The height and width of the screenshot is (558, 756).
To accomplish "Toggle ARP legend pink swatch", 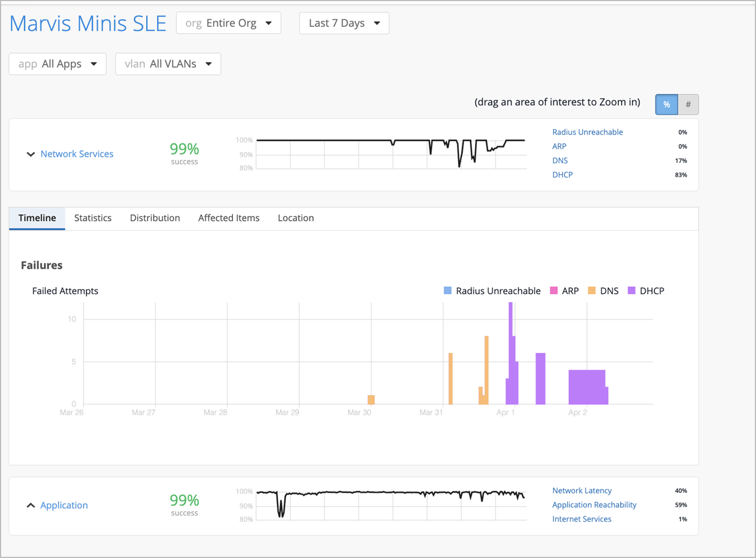I will [553, 291].
